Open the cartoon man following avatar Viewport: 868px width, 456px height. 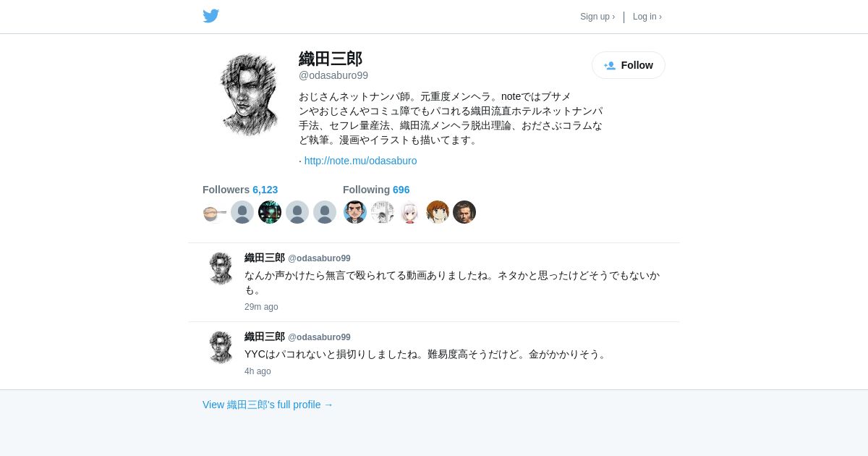[x=354, y=212]
